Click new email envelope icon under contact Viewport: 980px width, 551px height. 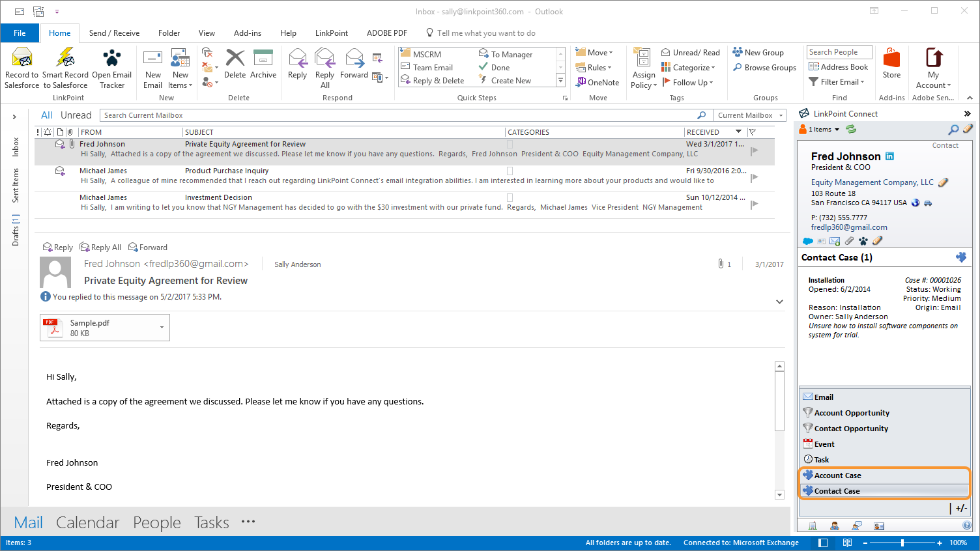tap(835, 241)
